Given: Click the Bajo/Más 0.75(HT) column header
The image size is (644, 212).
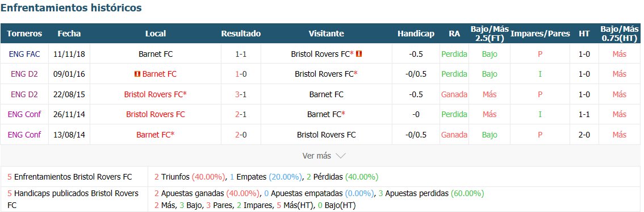Looking at the screenshot, I should [x=620, y=34].
